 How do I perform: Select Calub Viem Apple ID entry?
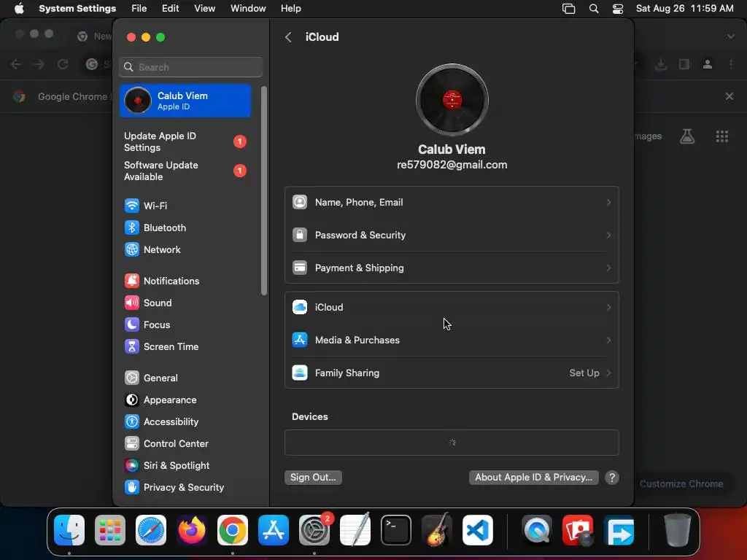point(185,101)
